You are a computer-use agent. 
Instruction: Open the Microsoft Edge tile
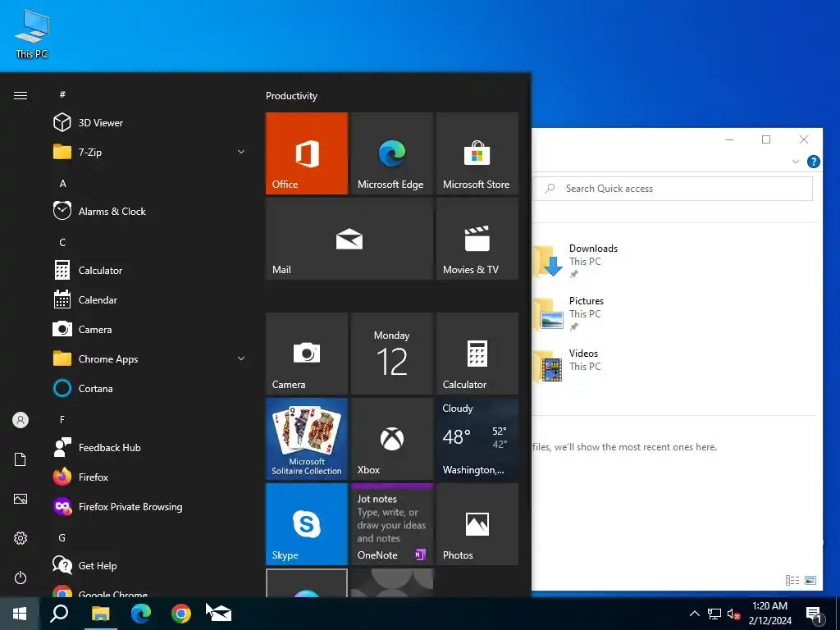(x=391, y=153)
